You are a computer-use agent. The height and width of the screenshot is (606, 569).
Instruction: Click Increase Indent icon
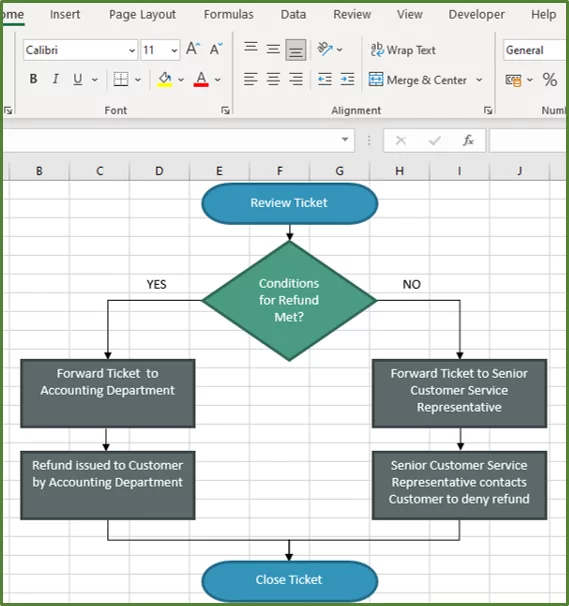pyautogui.click(x=347, y=80)
